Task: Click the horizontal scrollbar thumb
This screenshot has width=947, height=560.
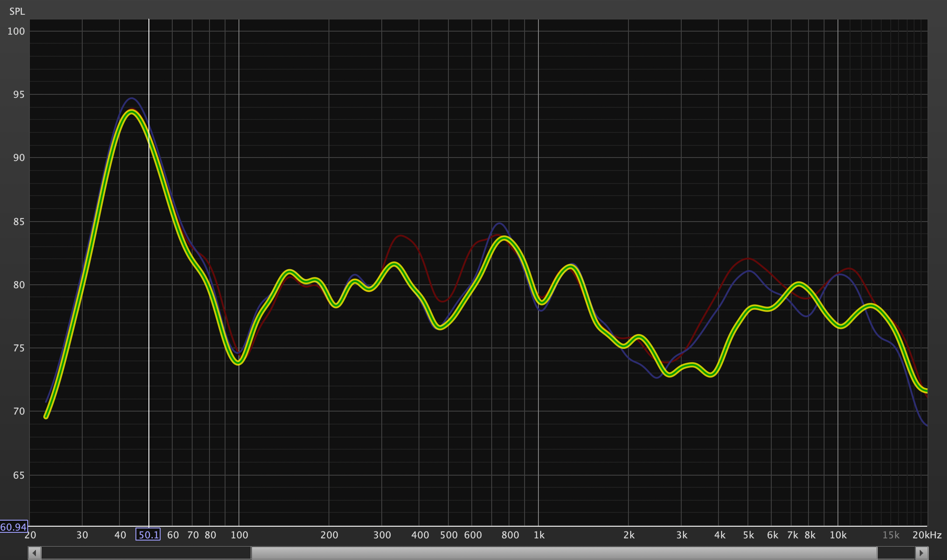Action: (x=564, y=553)
